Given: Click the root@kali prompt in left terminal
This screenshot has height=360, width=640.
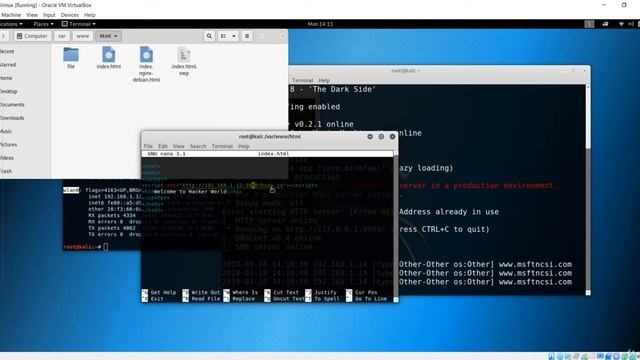Looking at the screenshot, I should pos(82,247).
